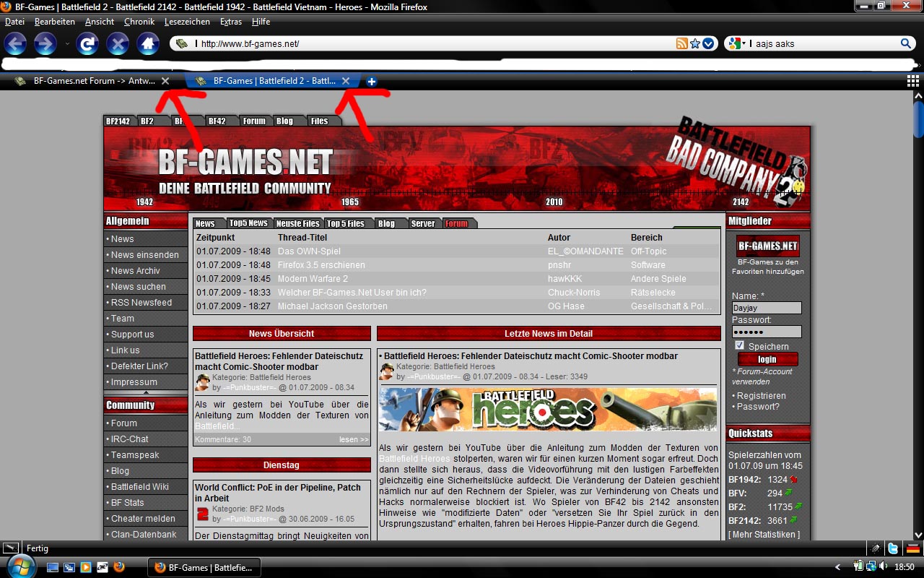The image size is (924, 578).
Task: Close the BF-Games | Battlefield 2 tab
Action: coord(346,81)
